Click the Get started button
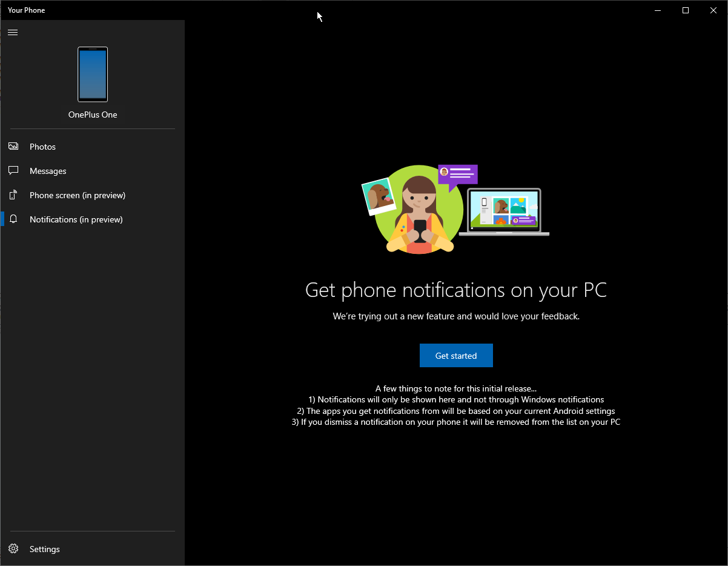The height and width of the screenshot is (566, 728). (x=456, y=356)
